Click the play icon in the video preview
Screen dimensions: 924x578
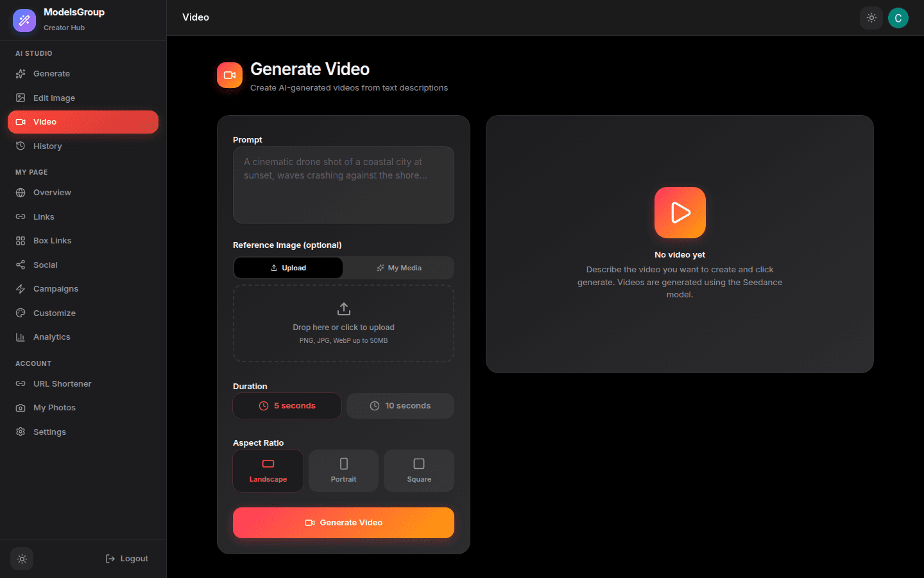(x=680, y=212)
